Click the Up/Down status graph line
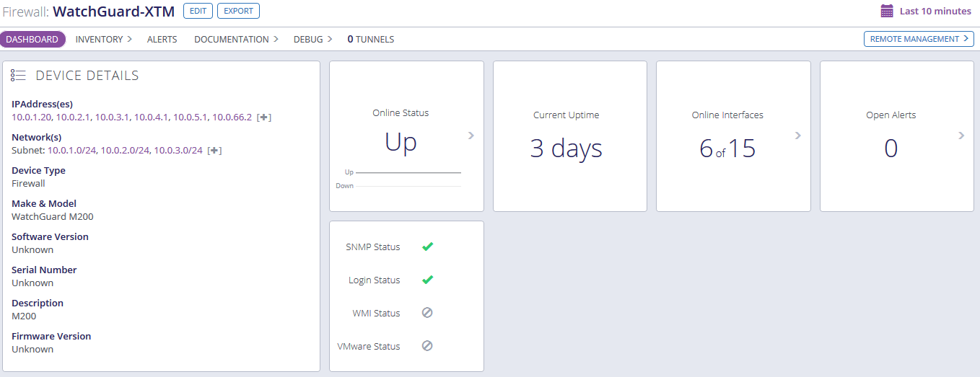The height and width of the screenshot is (377, 980). tap(408, 173)
